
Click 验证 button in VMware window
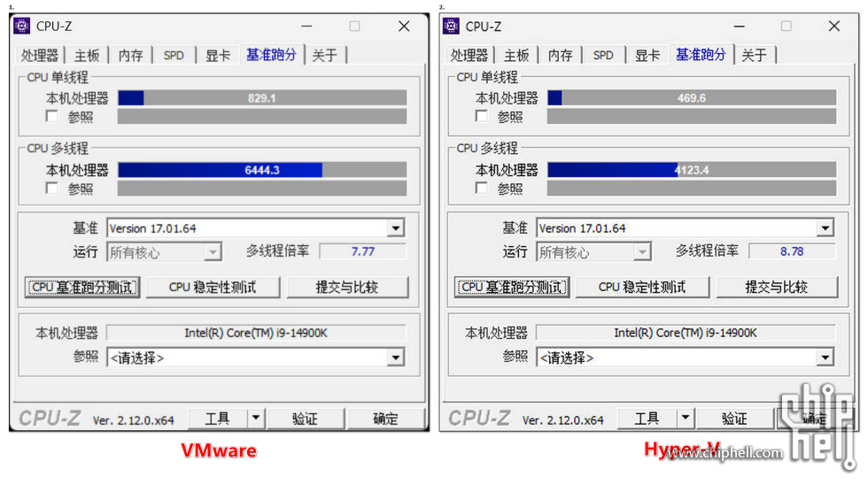coord(305,419)
